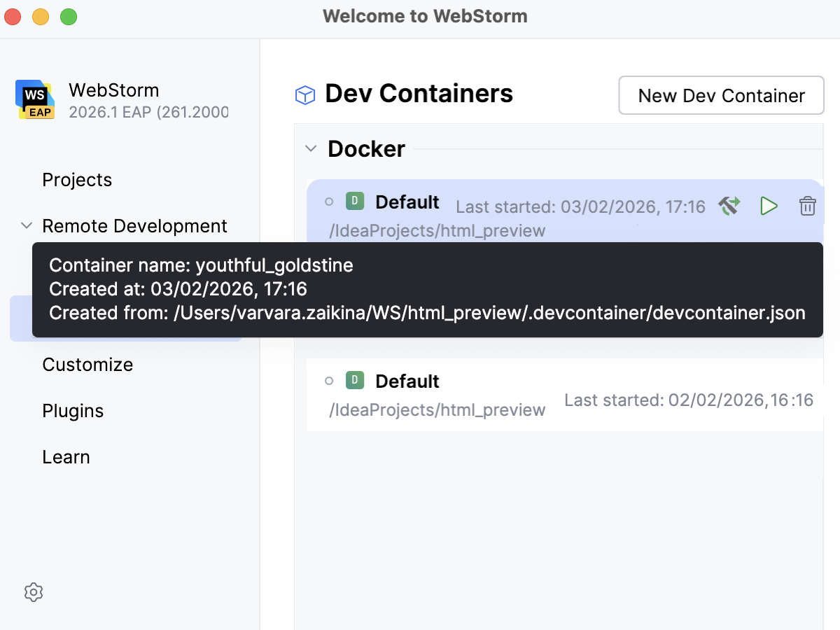Collapse the Docker section

pos(310,148)
